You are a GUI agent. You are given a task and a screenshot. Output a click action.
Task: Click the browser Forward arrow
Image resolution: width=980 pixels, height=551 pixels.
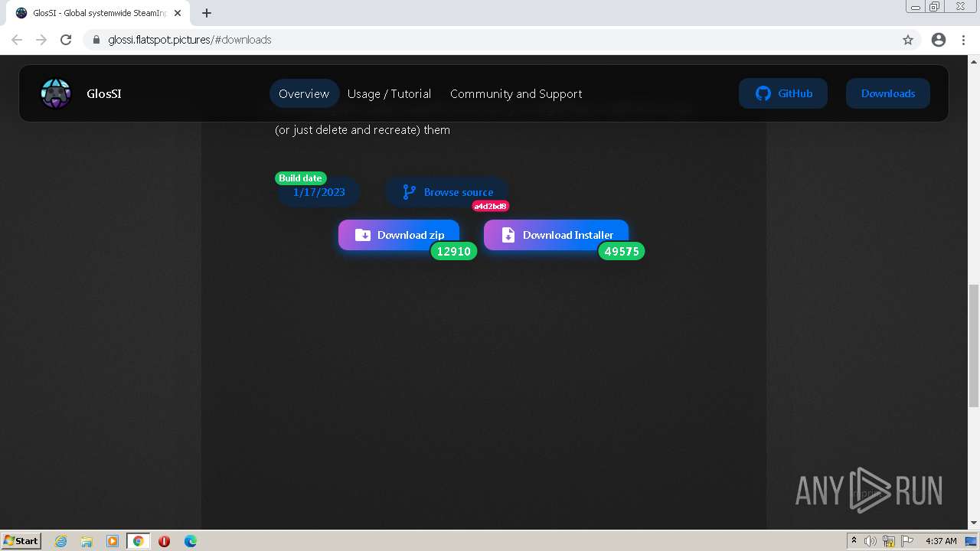(41, 40)
